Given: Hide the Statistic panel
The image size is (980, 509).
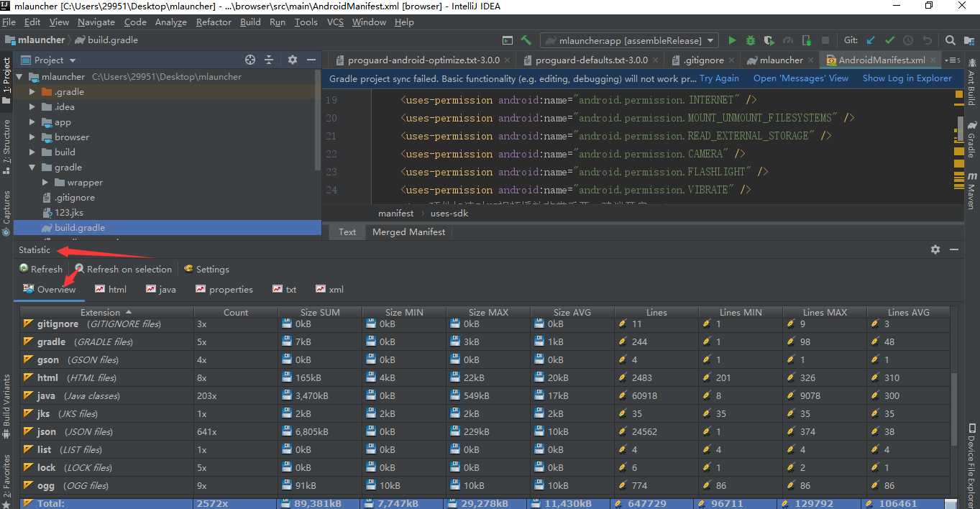Looking at the screenshot, I should coord(954,249).
